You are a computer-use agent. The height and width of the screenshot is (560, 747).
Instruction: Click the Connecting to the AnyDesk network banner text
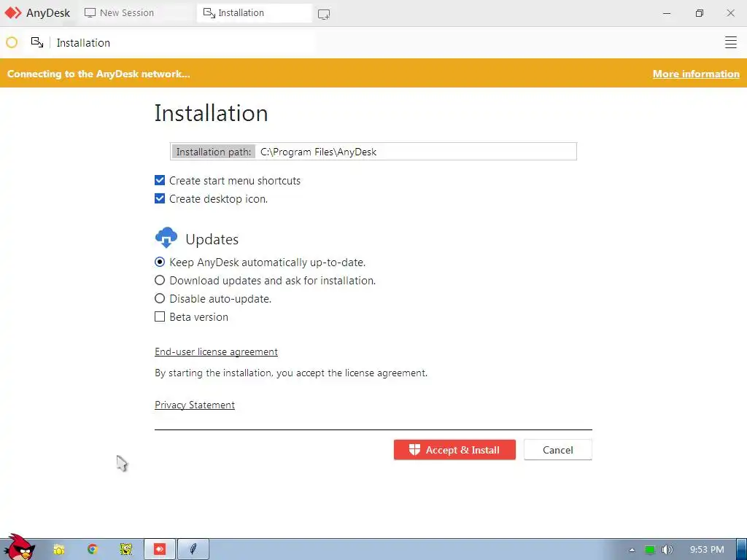click(x=98, y=74)
